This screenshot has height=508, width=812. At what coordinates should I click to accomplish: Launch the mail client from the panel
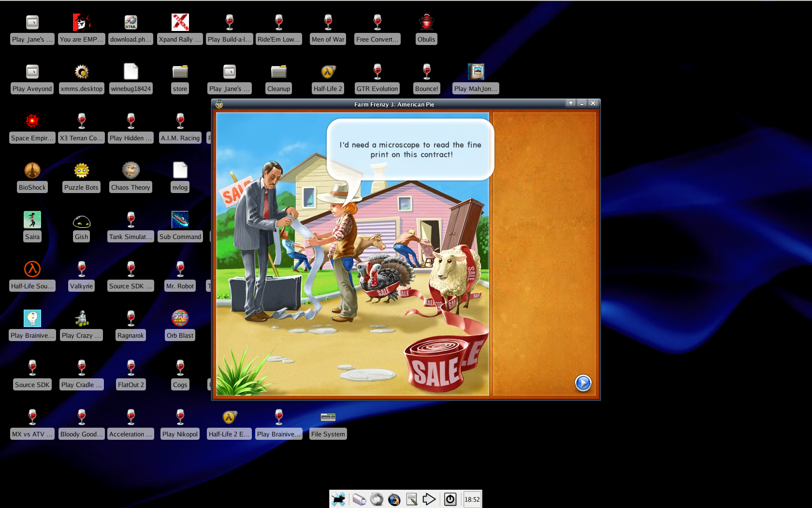click(x=359, y=499)
